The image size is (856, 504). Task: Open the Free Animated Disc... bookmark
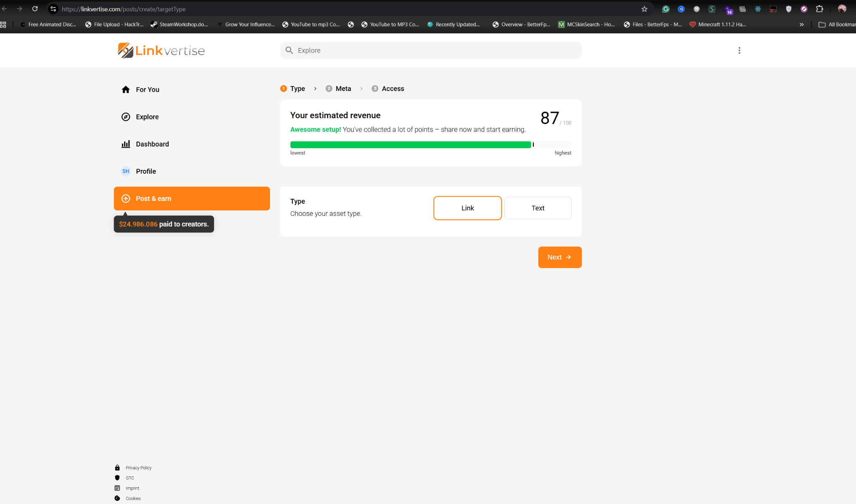[48, 25]
